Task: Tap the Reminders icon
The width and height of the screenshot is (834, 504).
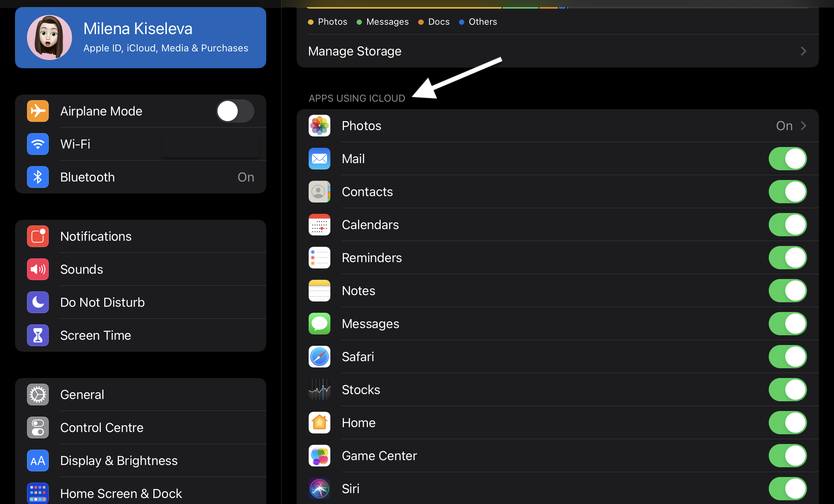Action: tap(319, 258)
